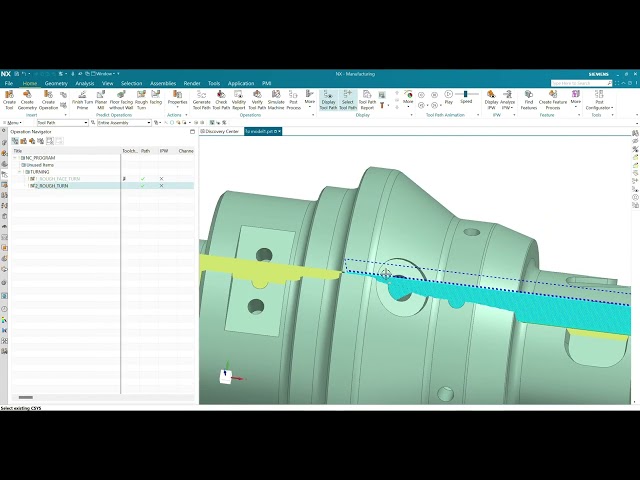Image resolution: width=640 pixels, height=480 pixels.
Task: Launch Simulate Machine
Action: click(x=276, y=100)
